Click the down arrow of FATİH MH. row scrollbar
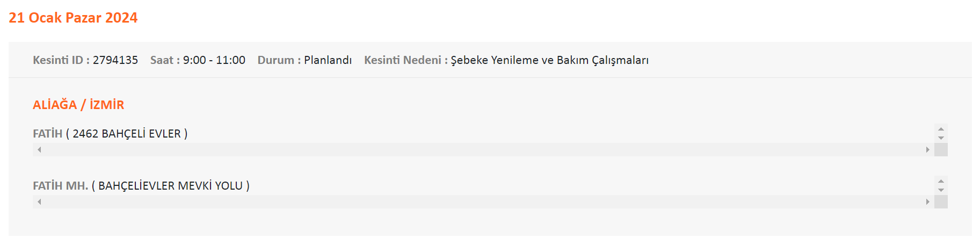The width and height of the screenshot is (980, 245). coord(941,190)
